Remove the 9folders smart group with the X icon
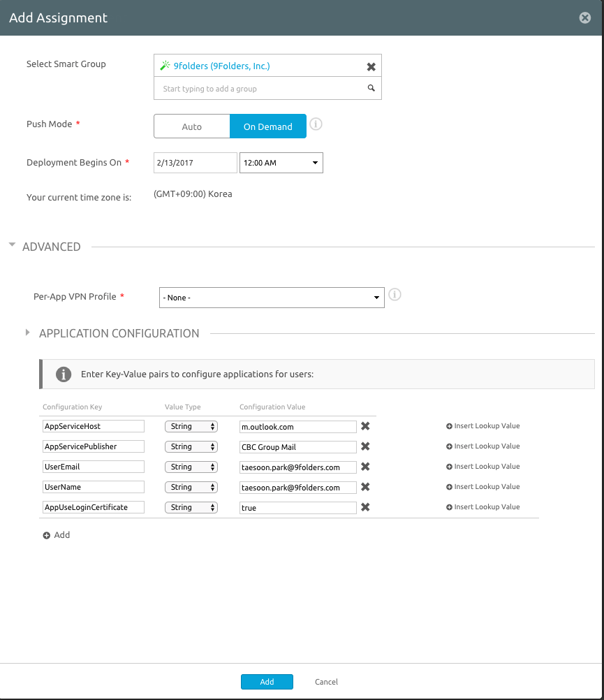 [371, 67]
